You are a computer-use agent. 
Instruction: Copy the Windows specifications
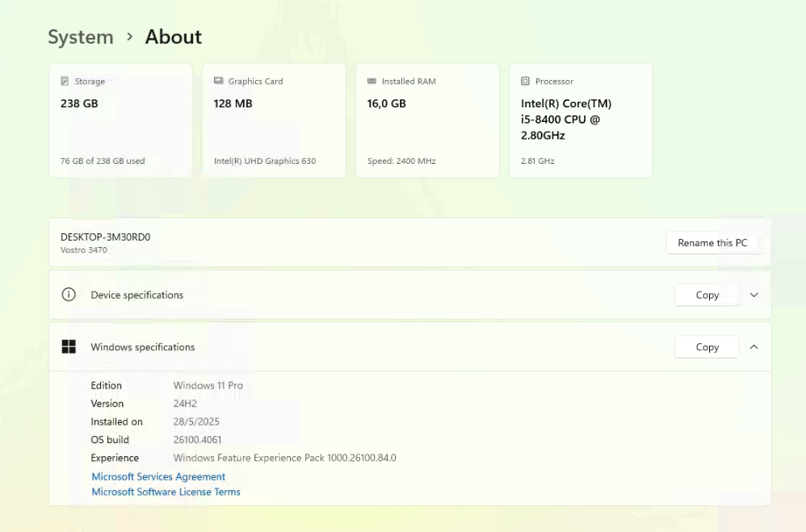point(707,347)
